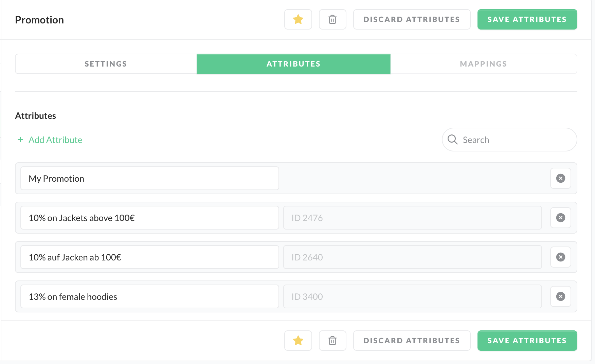Switch to the Settings tab
This screenshot has height=364, width=595.
pyautogui.click(x=106, y=64)
